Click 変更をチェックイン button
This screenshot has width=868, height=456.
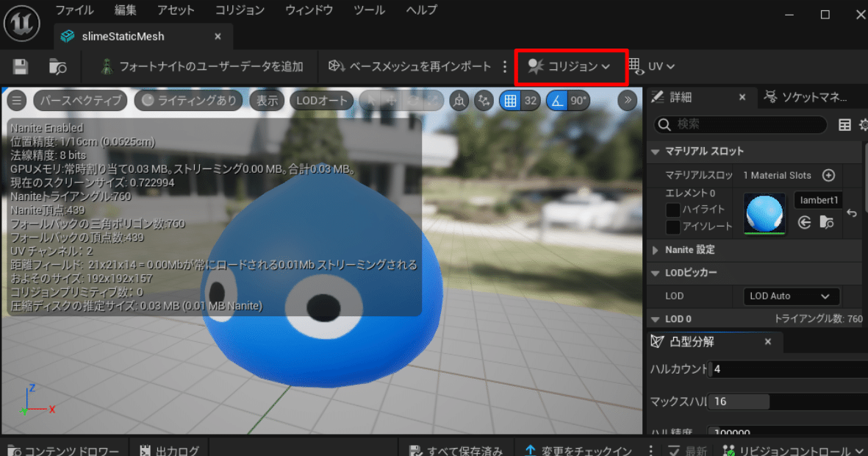(578, 450)
